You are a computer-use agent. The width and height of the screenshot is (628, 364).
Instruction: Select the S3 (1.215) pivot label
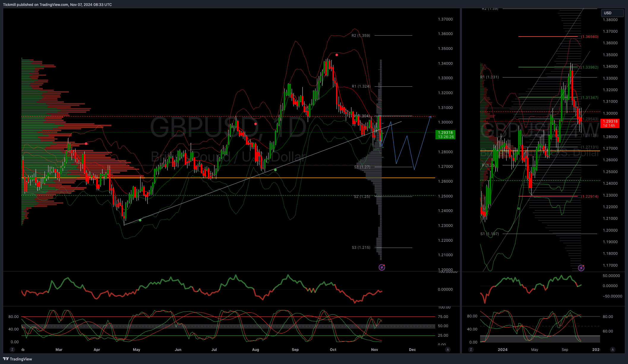click(x=361, y=248)
